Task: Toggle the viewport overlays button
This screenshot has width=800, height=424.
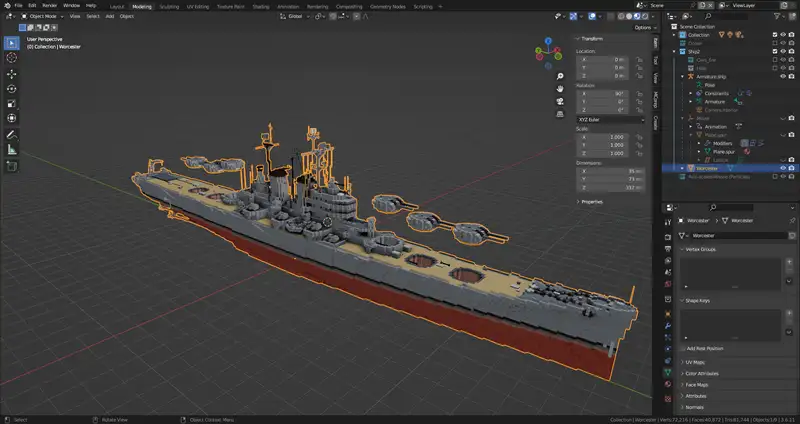Action: pyautogui.click(x=592, y=16)
